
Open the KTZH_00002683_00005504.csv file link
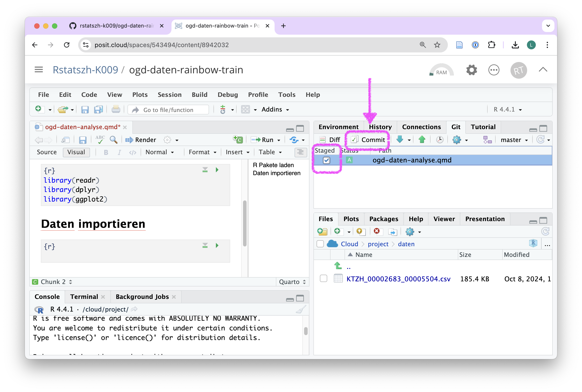[x=398, y=279]
